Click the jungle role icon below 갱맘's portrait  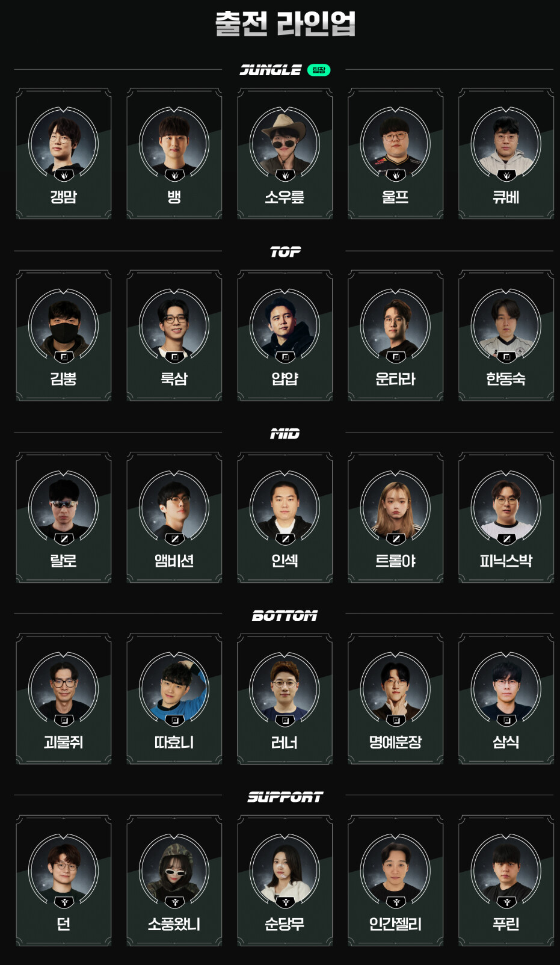point(64,175)
